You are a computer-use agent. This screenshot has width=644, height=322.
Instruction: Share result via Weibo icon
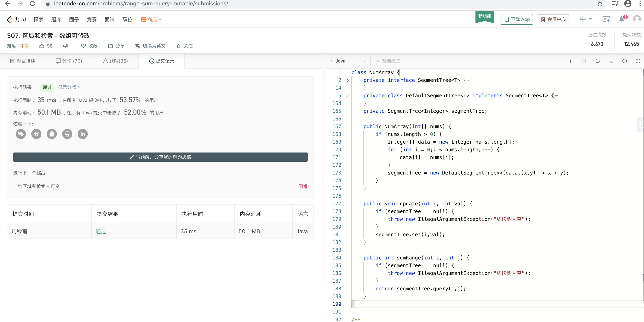[36, 134]
